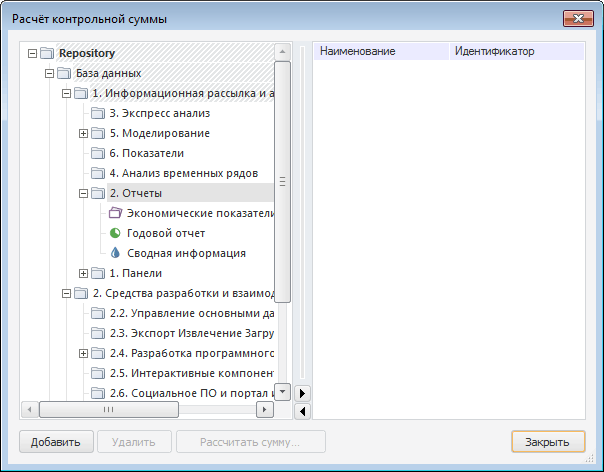Click the purple Экономические показатели report icon
Image resolution: width=604 pixels, height=472 pixels.
(x=115, y=213)
